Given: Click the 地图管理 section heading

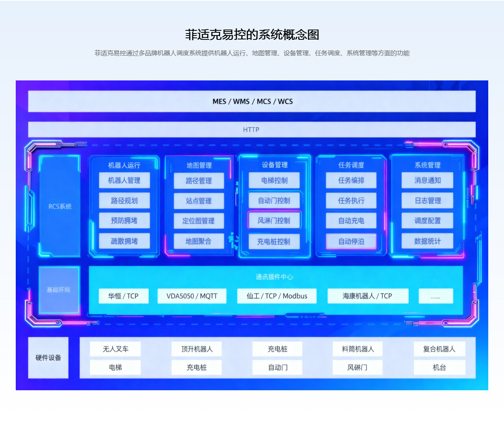Looking at the screenshot, I should [x=199, y=165].
